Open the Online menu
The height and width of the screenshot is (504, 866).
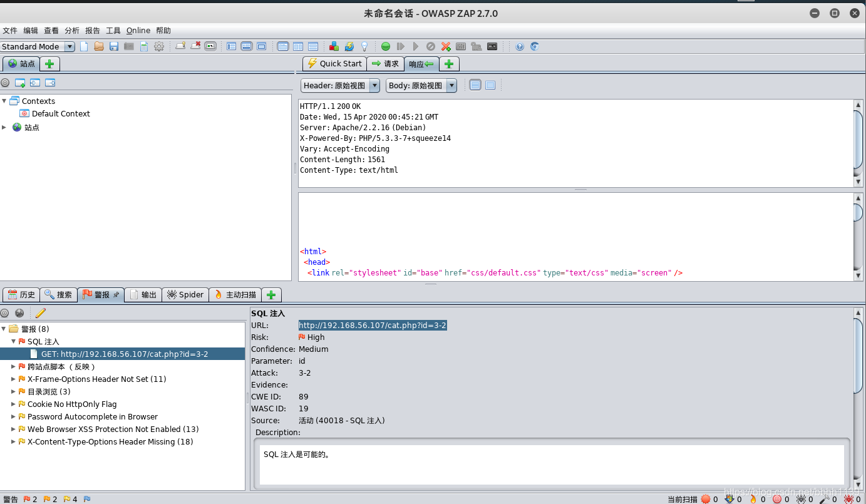pyautogui.click(x=138, y=30)
